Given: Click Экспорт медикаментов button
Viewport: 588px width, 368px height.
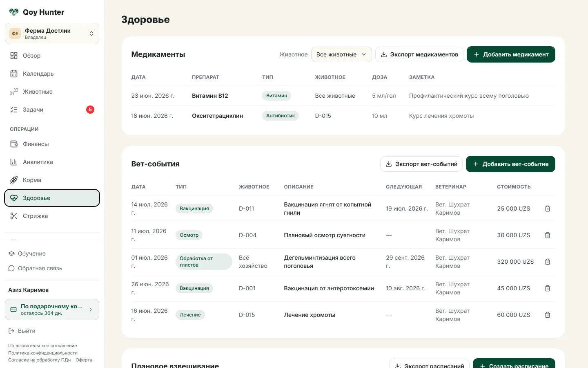Looking at the screenshot, I should 419,54.
